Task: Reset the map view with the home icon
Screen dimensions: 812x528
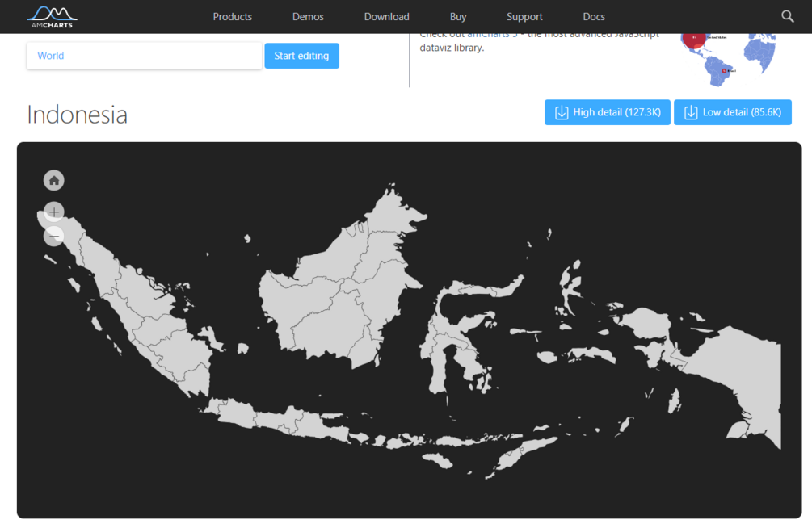Action: 53,180
